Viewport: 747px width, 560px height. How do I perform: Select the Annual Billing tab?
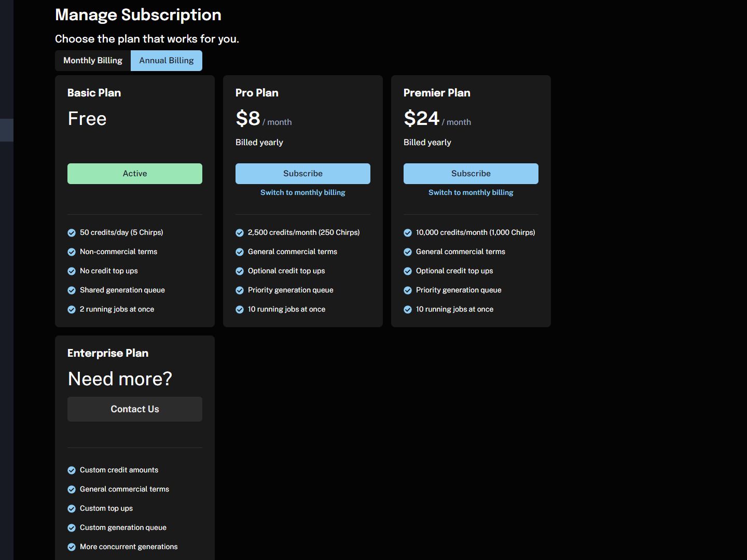coord(167,61)
